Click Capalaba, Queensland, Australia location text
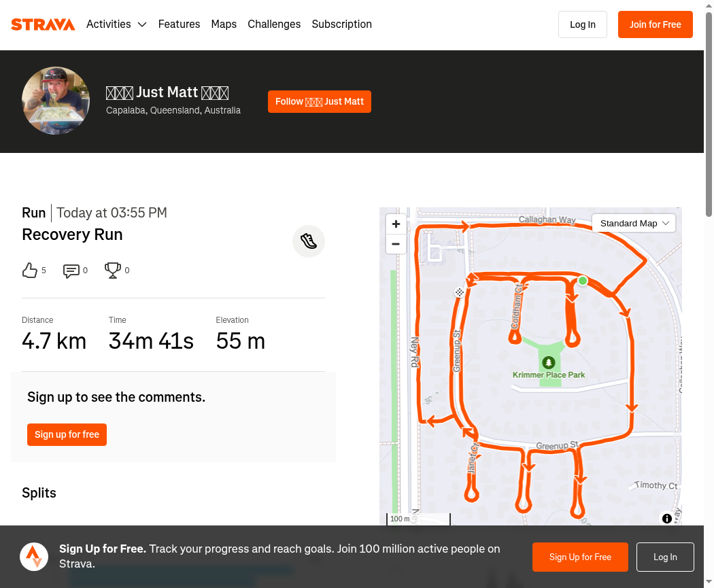The image size is (714, 588). pyautogui.click(x=173, y=110)
